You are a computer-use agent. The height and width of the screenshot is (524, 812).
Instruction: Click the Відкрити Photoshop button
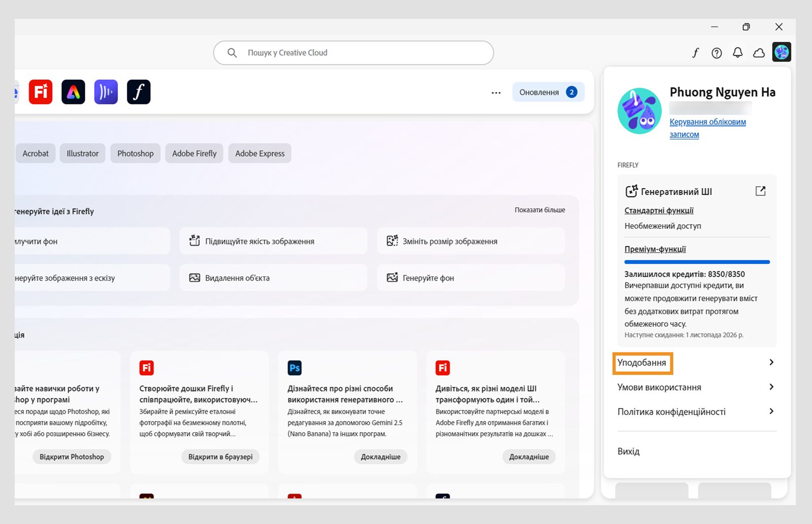tap(72, 457)
